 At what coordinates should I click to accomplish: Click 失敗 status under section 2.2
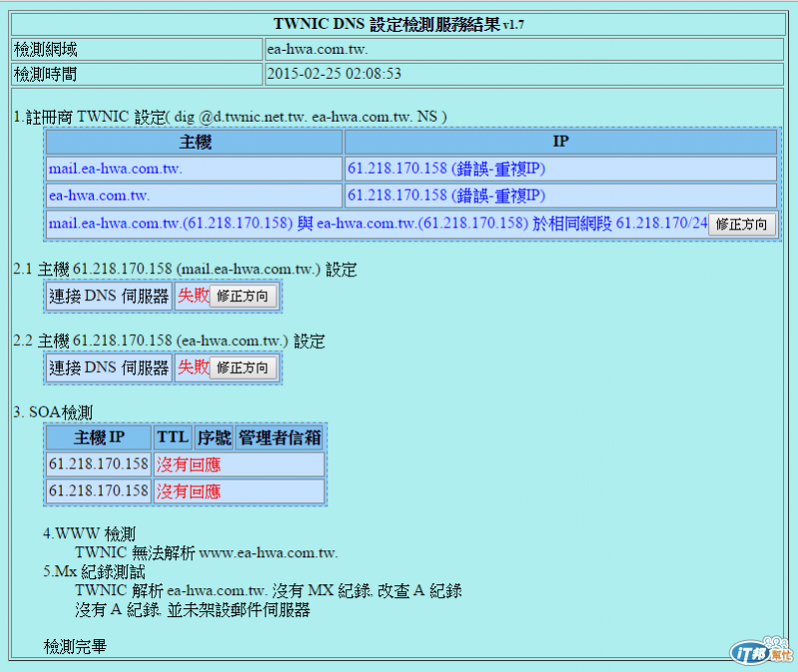pyautogui.click(x=194, y=368)
